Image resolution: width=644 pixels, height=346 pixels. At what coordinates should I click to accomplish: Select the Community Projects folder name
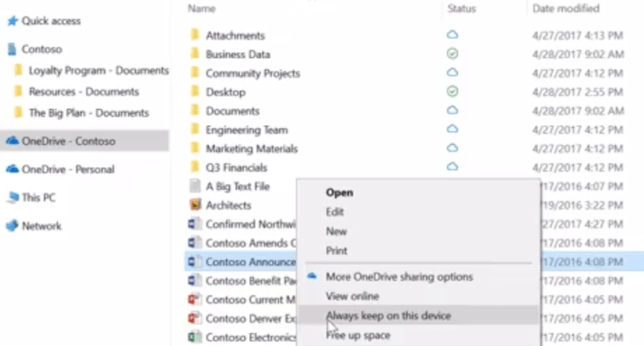click(x=253, y=73)
